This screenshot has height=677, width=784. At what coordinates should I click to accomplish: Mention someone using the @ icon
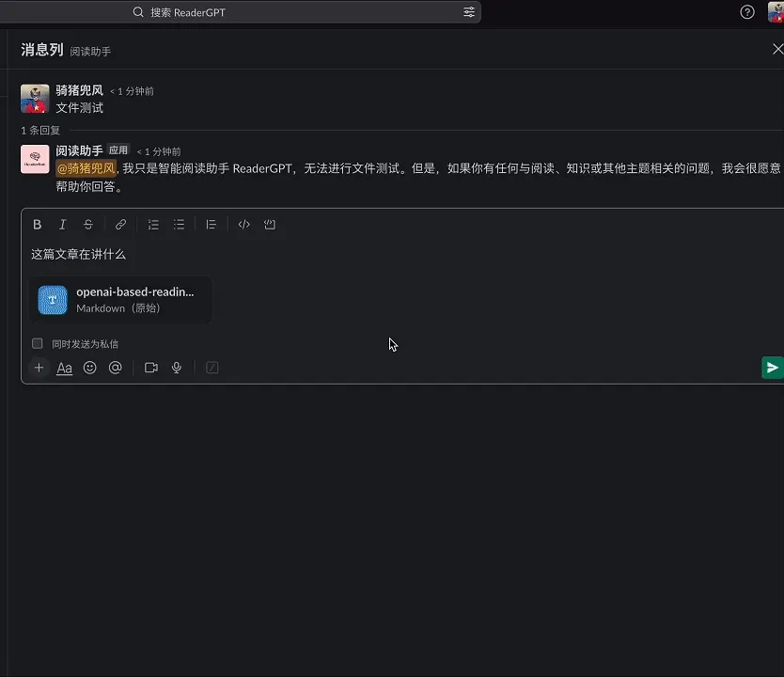pyautogui.click(x=114, y=368)
